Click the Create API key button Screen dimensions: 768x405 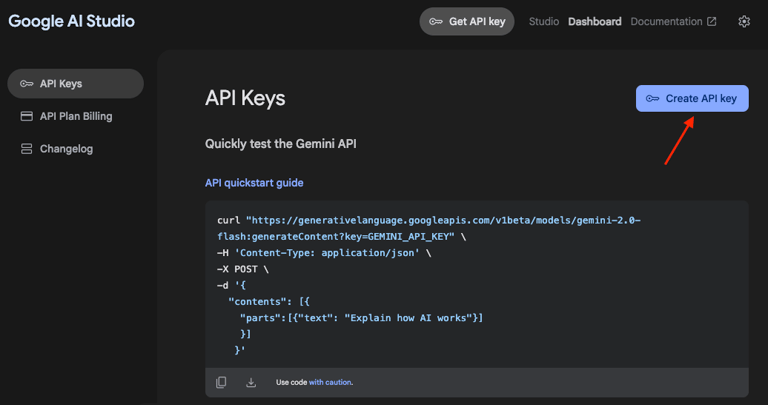point(692,98)
